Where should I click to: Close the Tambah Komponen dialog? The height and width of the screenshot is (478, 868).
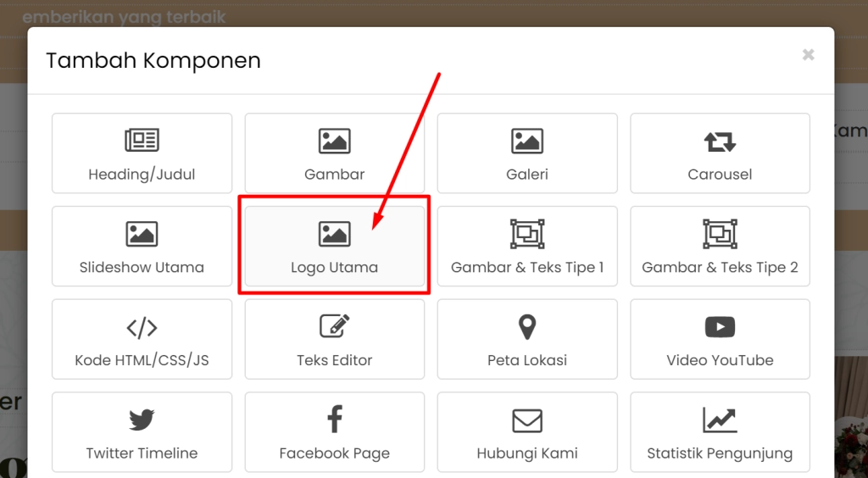point(808,55)
